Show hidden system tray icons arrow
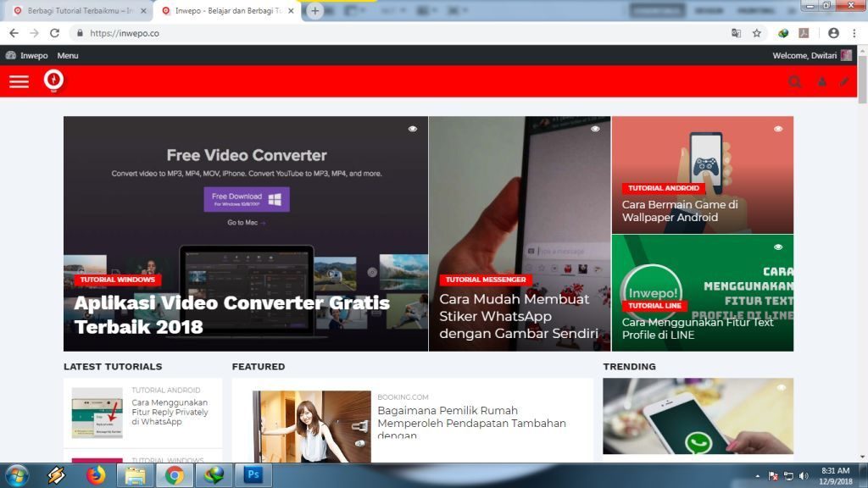The image size is (868, 488). click(x=758, y=476)
